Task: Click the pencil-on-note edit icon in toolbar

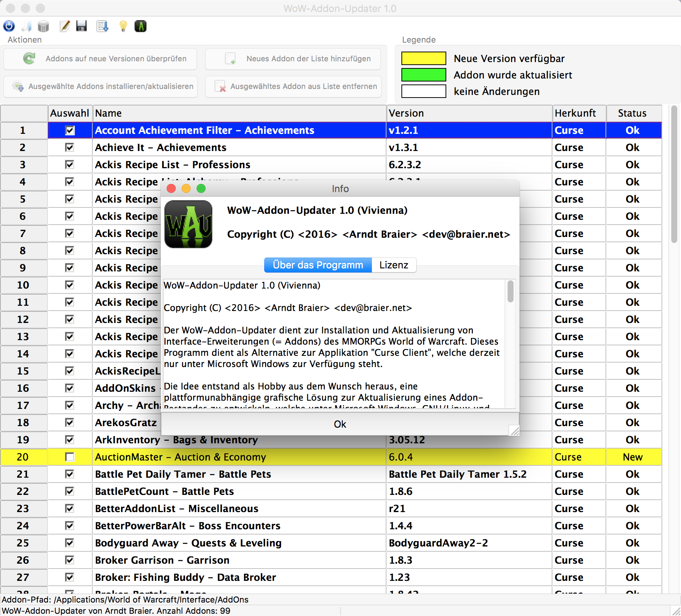Action: pyautogui.click(x=65, y=26)
